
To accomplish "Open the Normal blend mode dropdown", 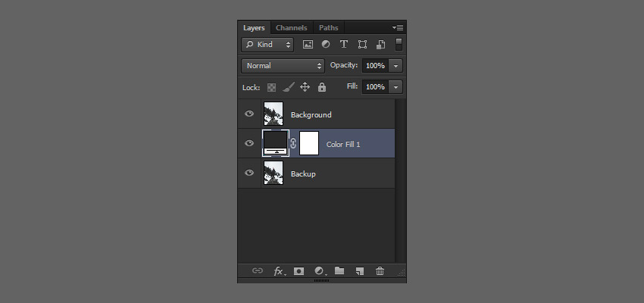I will click(x=283, y=66).
